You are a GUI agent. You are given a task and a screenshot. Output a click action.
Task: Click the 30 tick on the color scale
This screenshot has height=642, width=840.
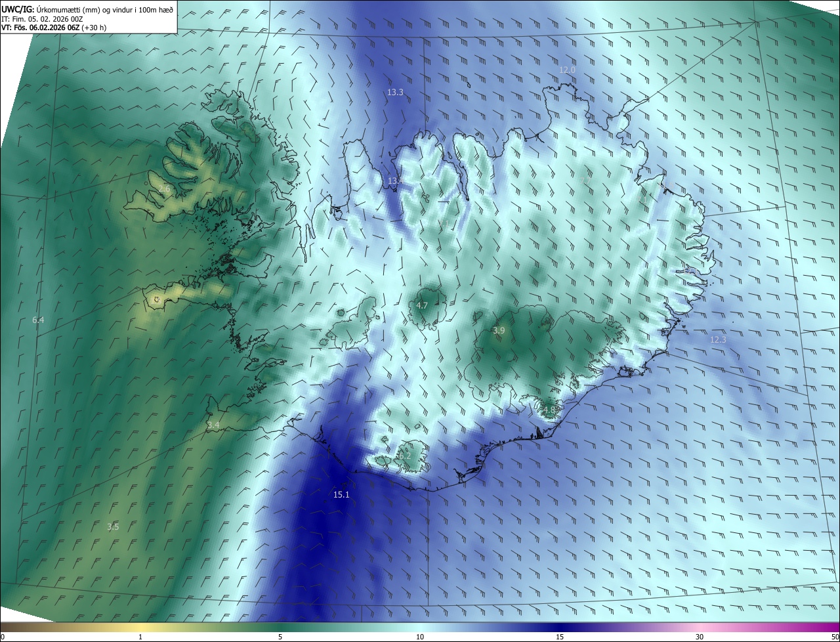pyautogui.click(x=700, y=637)
